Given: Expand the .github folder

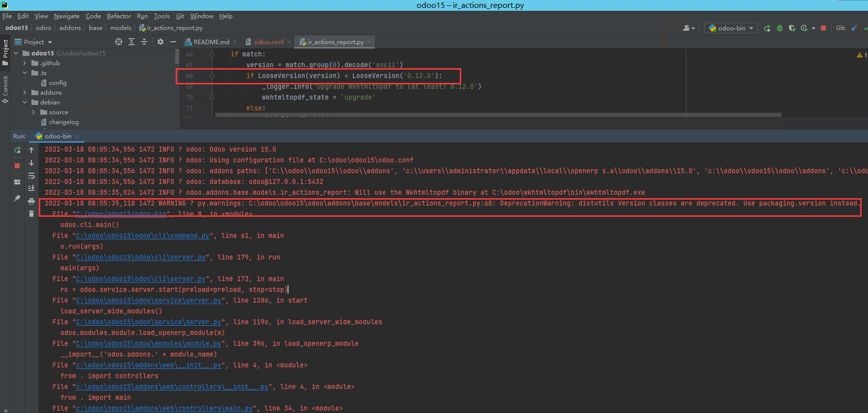Looking at the screenshot, I should click(x=25, y=63).
